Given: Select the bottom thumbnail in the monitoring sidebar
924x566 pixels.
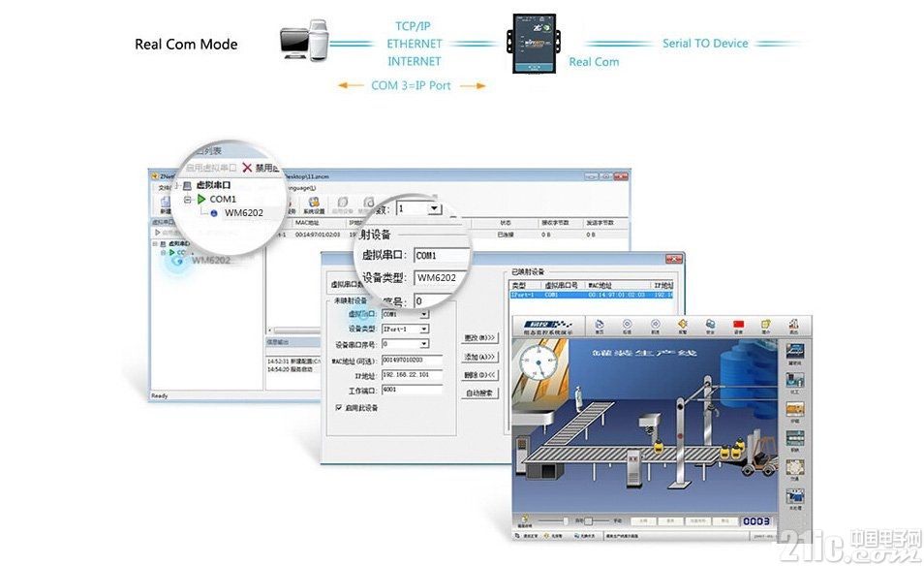Looking at the screenshot, I should pos(794,496).
